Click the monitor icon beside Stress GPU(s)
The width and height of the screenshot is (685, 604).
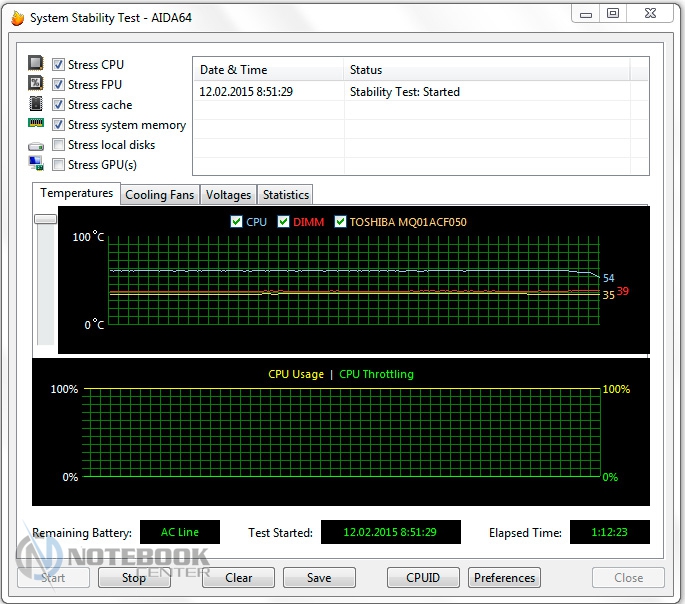(x=36, y=164)
